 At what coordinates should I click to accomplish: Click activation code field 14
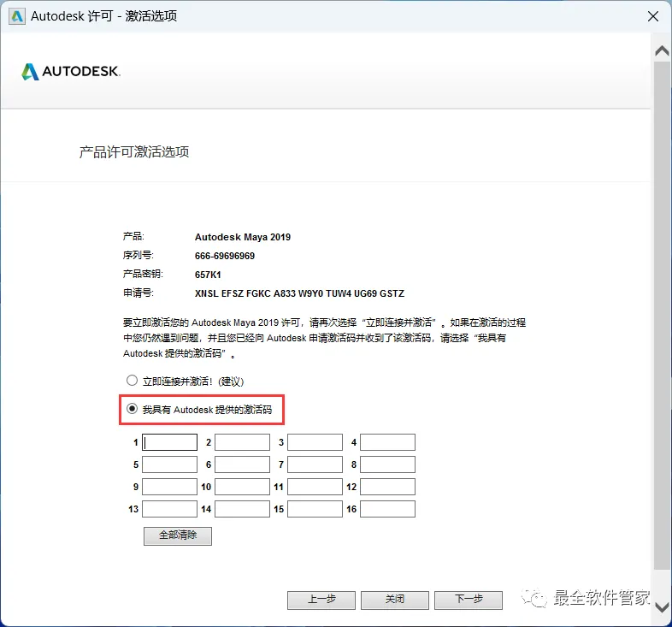[242, 509]
